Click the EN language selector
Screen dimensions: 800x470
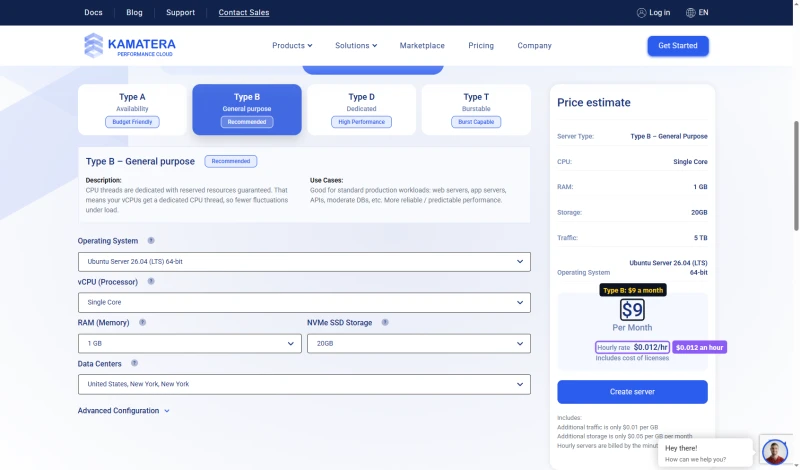704,13
